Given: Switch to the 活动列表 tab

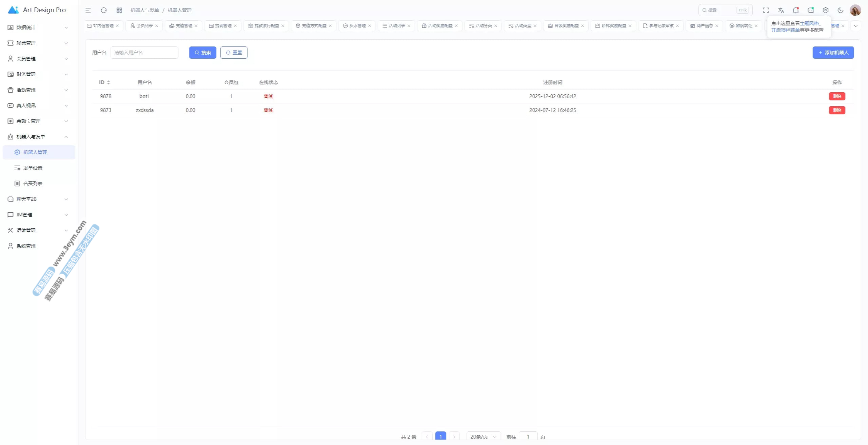Looking at the screenshot, I should pyautogui.click(x=396, y=26).
